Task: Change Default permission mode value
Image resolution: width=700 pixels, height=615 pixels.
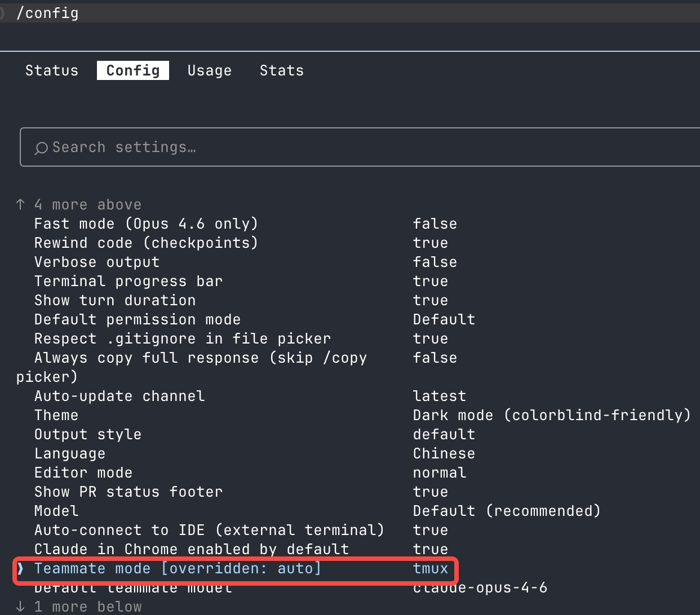Action: coord(444,319)
